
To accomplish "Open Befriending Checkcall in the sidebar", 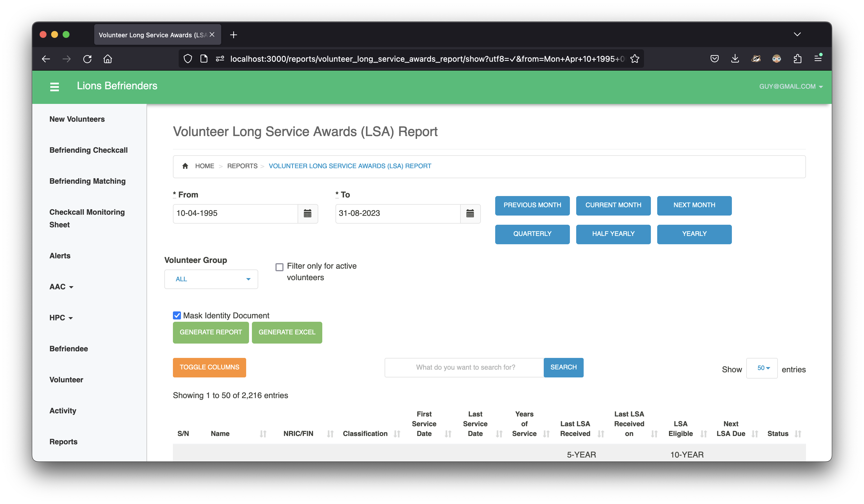I will point(88,150).
